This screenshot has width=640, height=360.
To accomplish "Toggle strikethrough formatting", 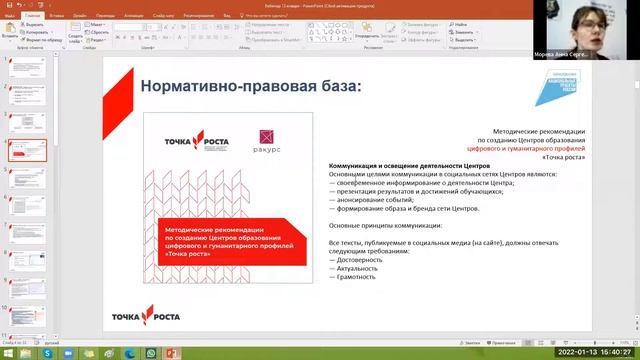I will (147, 38).
